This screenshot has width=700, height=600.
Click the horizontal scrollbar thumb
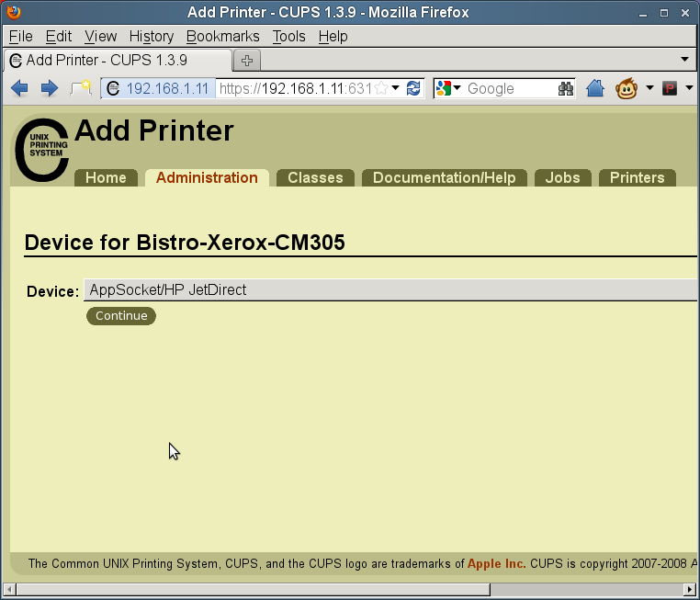tap(254, 589)
